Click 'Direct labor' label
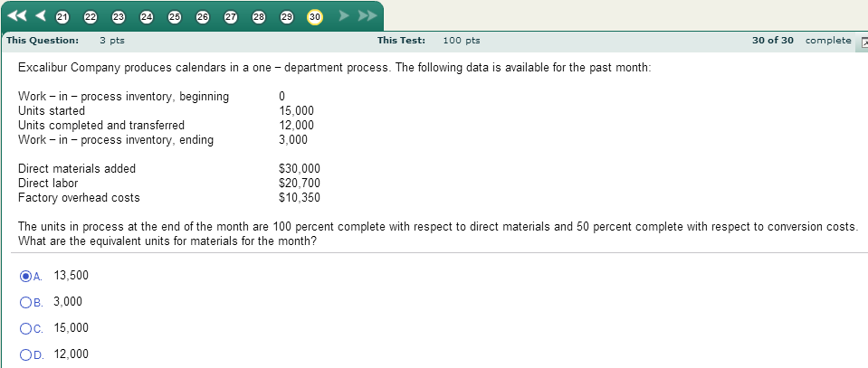The image size is (868, 368). (48, 184)
